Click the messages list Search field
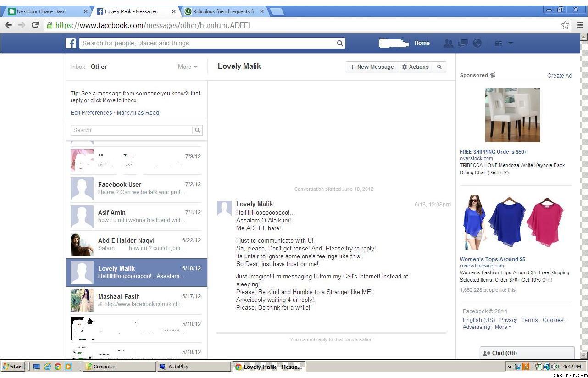This screenshot has width=588, height=378. [132, 130]
